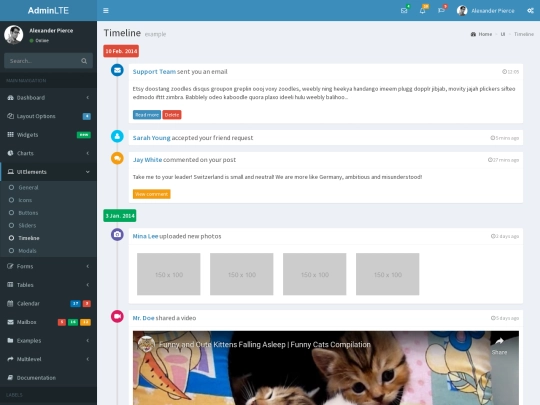Click the red 10 Feb. 2014 date label
Screen dimensions: 540x405
[x=121, y=51]
